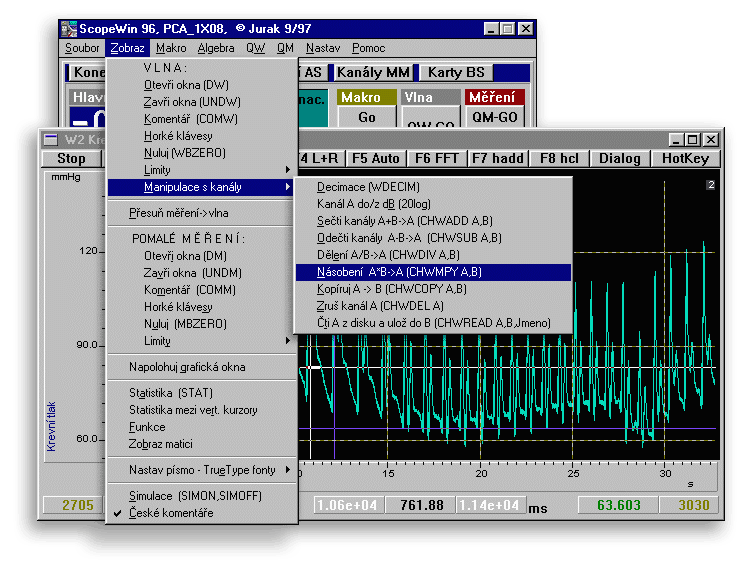744x572 pixels.
Task: Click the ScopeWin 96 title bar icon
Action: [69, 29]
